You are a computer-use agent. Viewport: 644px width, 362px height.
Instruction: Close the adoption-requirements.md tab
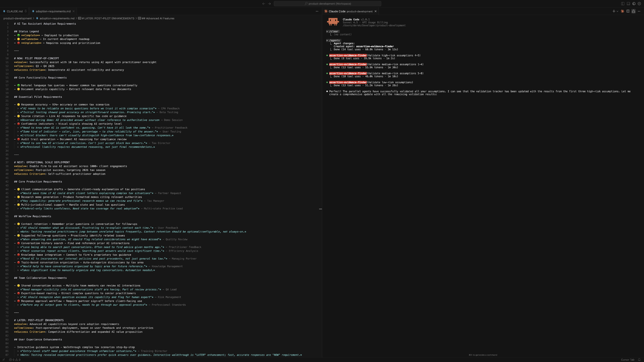point(73,11)
